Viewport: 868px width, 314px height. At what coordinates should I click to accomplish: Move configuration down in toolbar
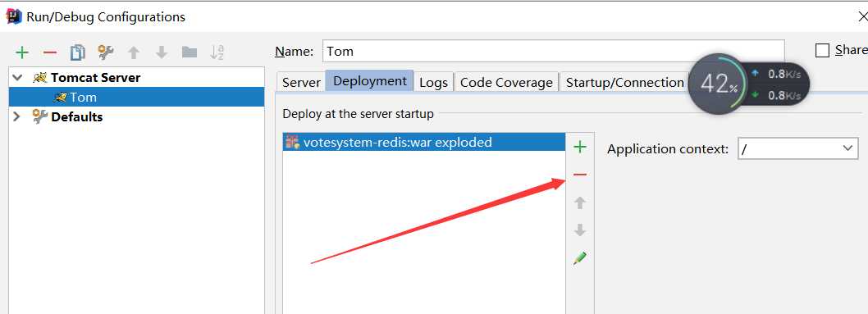pos(162,52)
